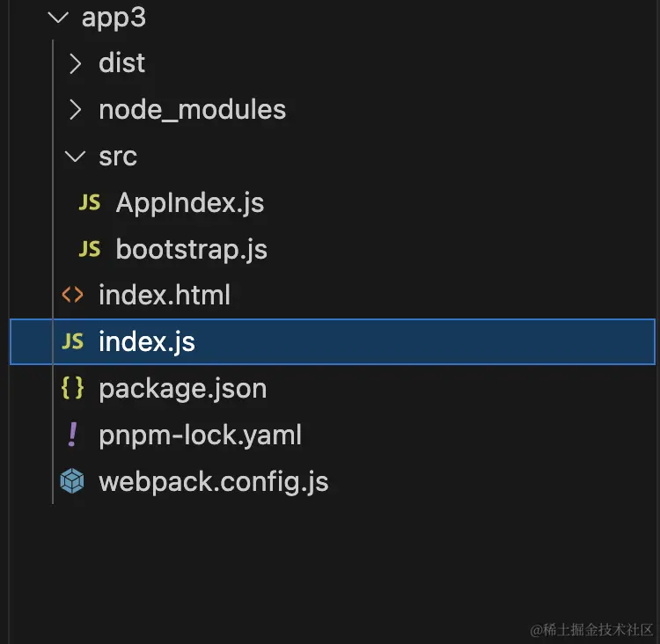Click the JS icon beside bootstrap.js

pyautogui.click(x=89, y=250)
